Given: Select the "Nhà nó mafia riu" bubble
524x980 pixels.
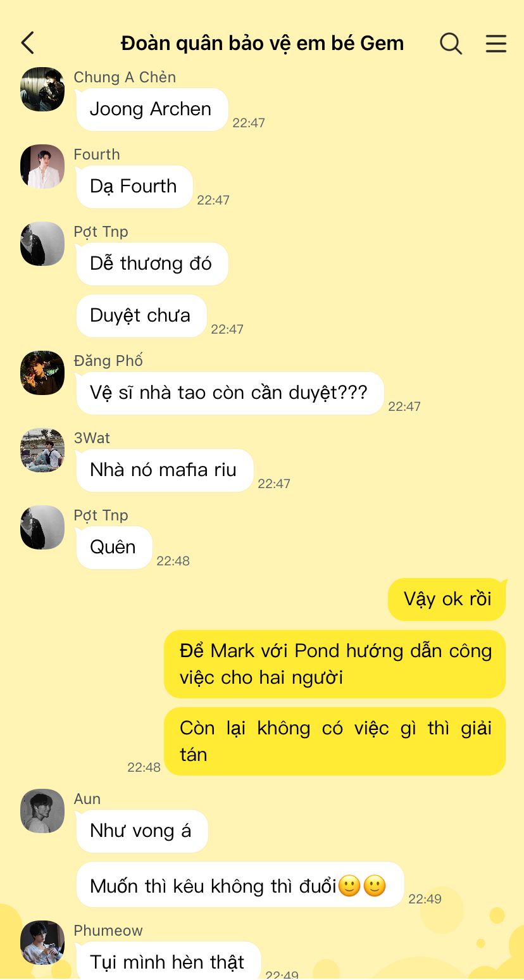Looking at the screenshot, I should click(164, 470).
